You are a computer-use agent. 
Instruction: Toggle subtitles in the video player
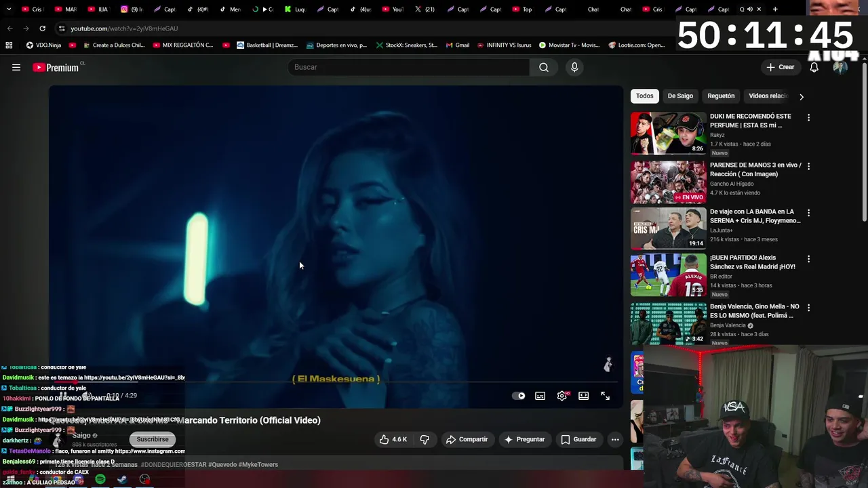(x=540, y=396)
